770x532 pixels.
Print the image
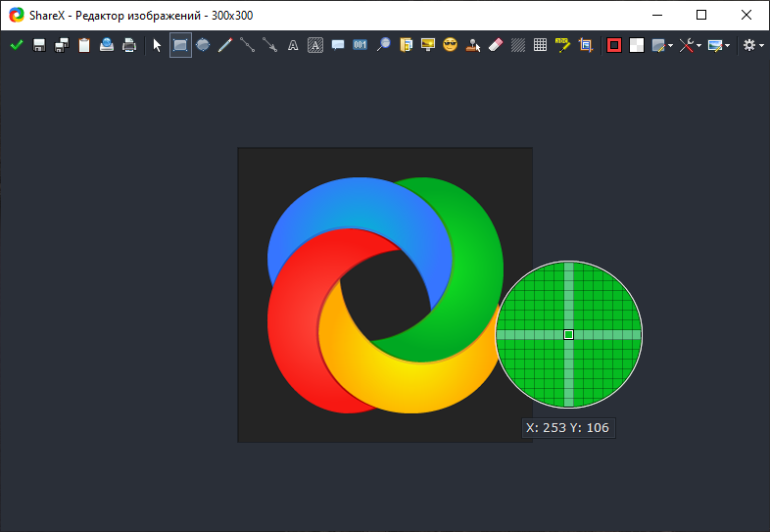[129, 45]
